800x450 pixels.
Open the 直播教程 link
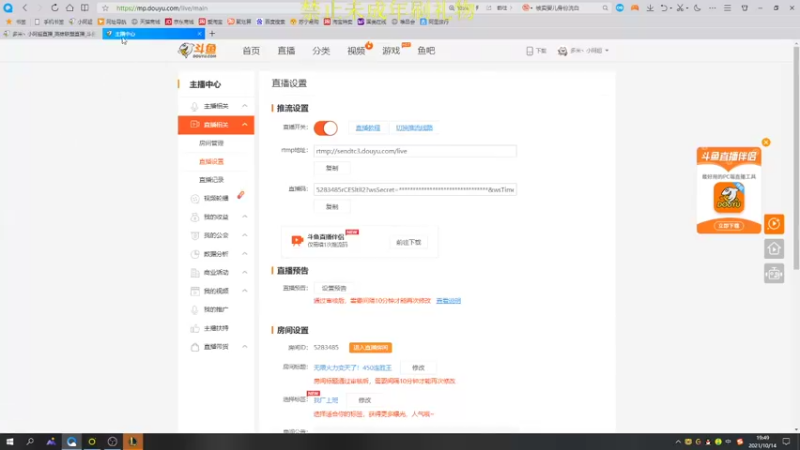[368, 128]
